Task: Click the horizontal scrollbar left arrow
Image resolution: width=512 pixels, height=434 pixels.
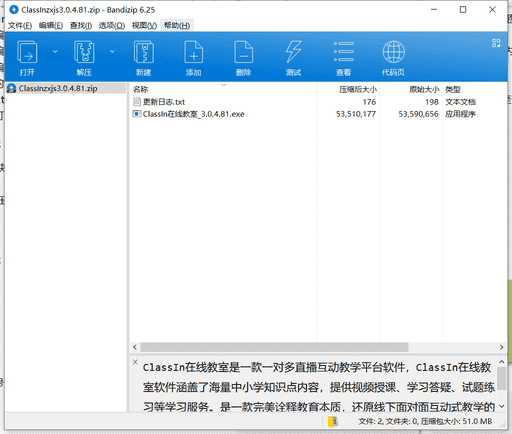Action: (x=135, y=347)
